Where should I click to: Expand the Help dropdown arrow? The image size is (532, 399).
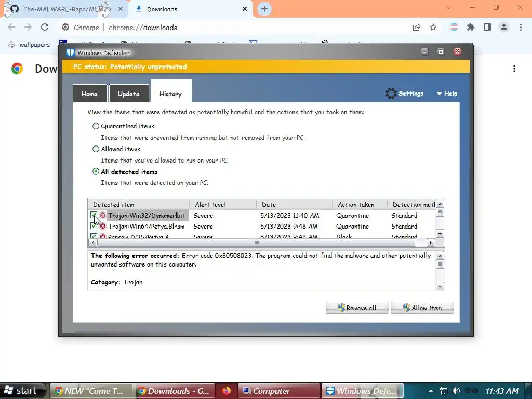coord(439,94)
